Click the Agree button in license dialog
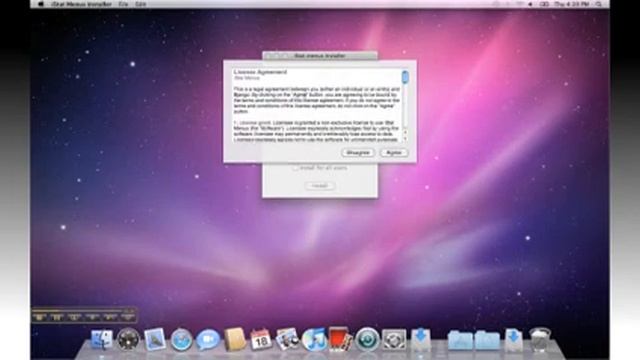This screenshot has width=640, height=360. pos(393,153)
